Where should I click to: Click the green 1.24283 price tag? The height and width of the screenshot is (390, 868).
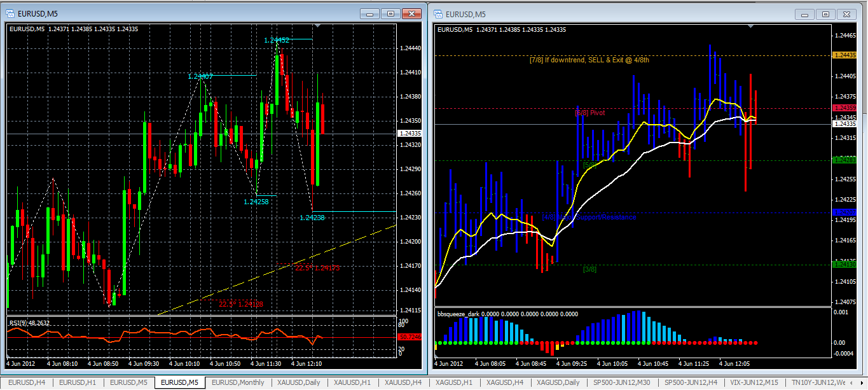(845, 160)
